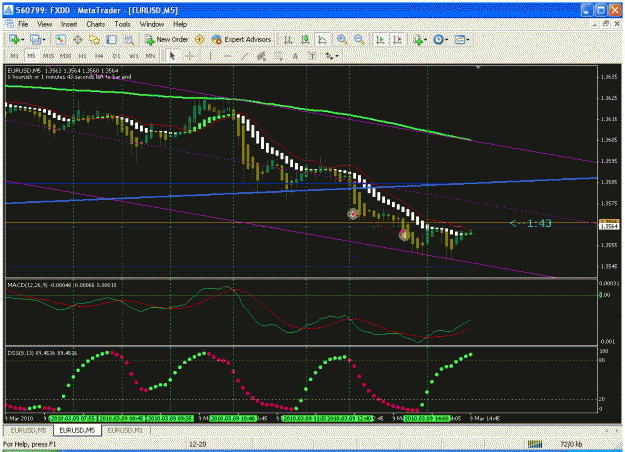Open the Market Watch window icon
The height and width of the screenshot is (452, 625).
click(x=60, y=39)
